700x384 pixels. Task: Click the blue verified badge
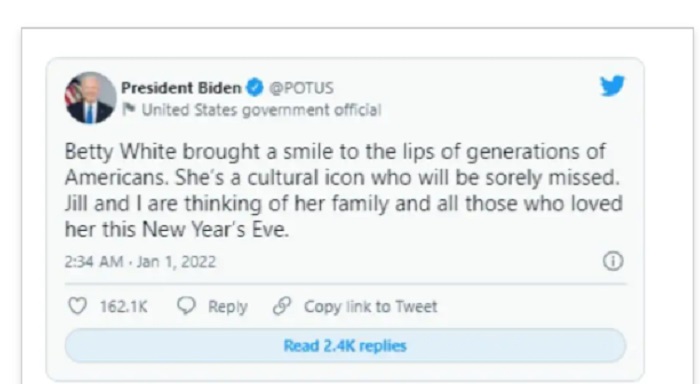pos(255,87)
